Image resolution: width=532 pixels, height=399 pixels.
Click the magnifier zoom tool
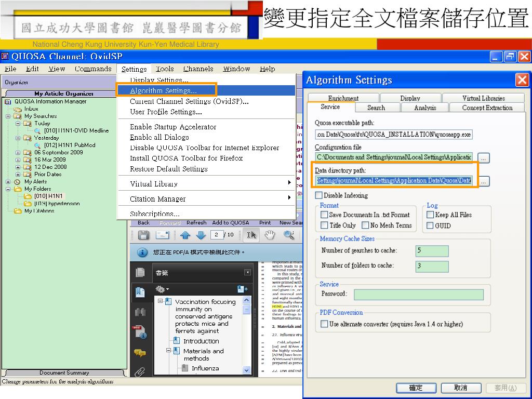click(289, 235)
